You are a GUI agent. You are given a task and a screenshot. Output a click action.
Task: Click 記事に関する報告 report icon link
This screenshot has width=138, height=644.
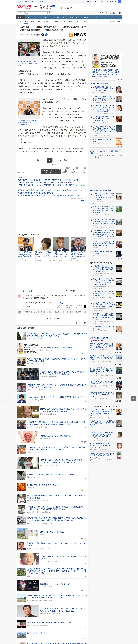tap(24, 173)
